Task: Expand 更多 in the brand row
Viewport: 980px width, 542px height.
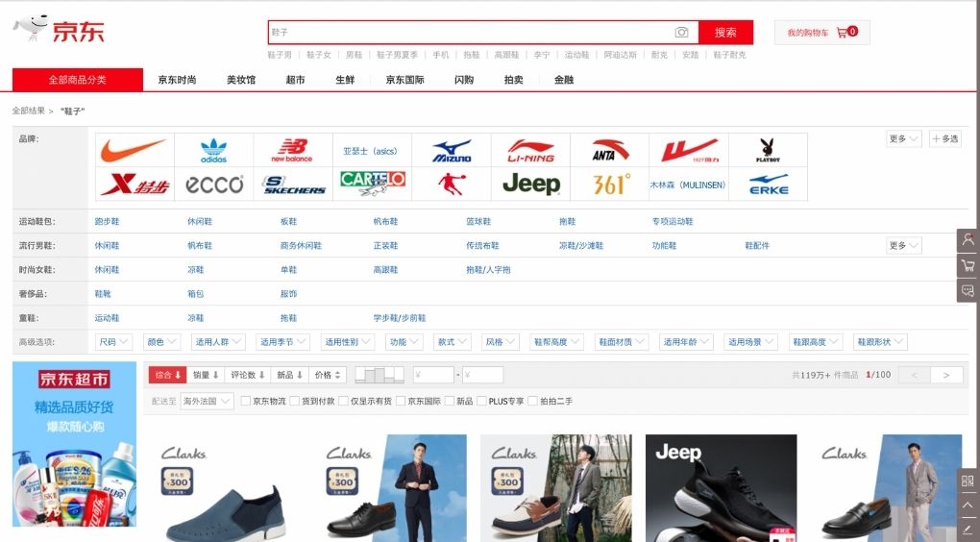Action: 904,138
